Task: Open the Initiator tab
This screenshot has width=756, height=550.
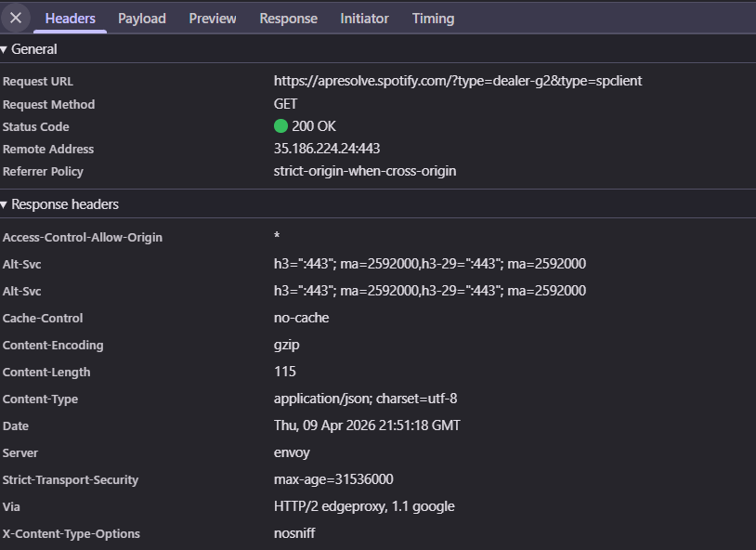Action: tap(364, 18)
